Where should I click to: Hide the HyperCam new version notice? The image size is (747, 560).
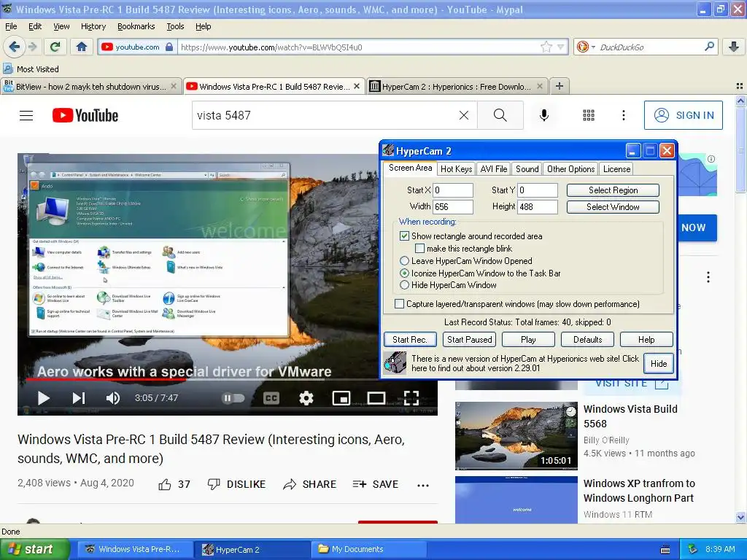(x=659, y=363)
